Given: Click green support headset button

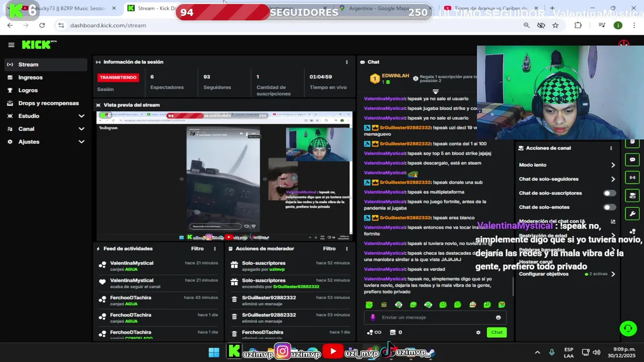Looking at the screenshot, I should (x=628, y=329).
